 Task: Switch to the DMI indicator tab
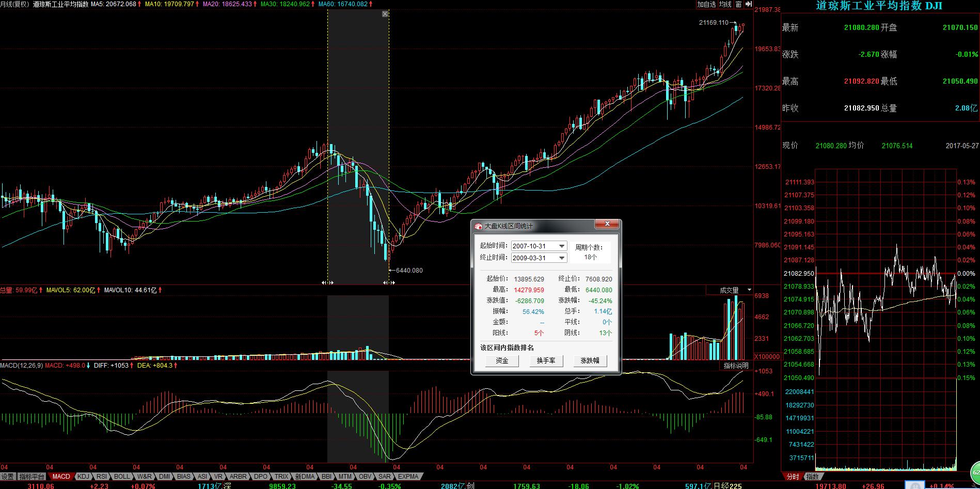(165, 477)
